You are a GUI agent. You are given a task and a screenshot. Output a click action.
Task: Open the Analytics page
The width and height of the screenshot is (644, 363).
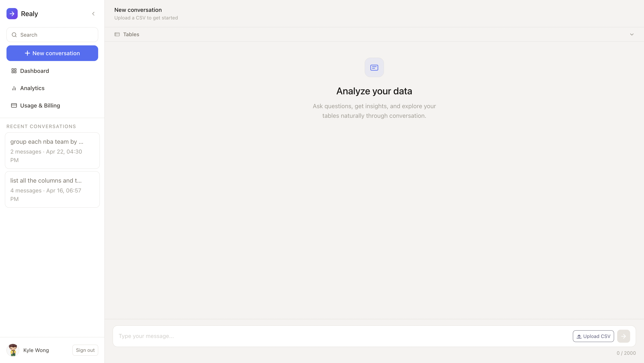tap(52, 88)
